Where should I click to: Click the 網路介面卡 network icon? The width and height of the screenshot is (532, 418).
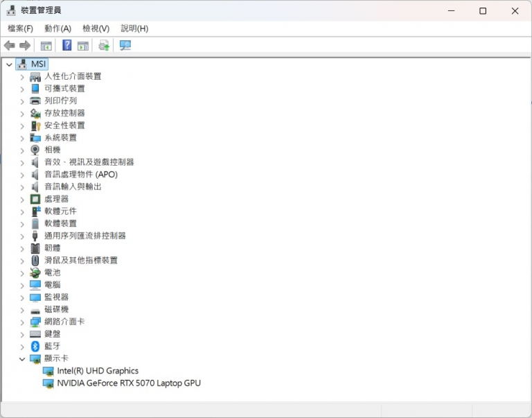click(35, 322)
